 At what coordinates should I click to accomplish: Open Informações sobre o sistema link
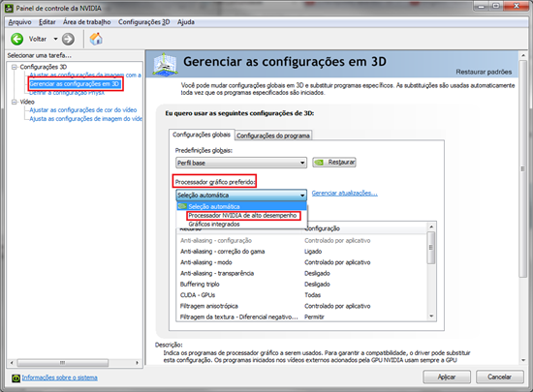click(60, 377)
